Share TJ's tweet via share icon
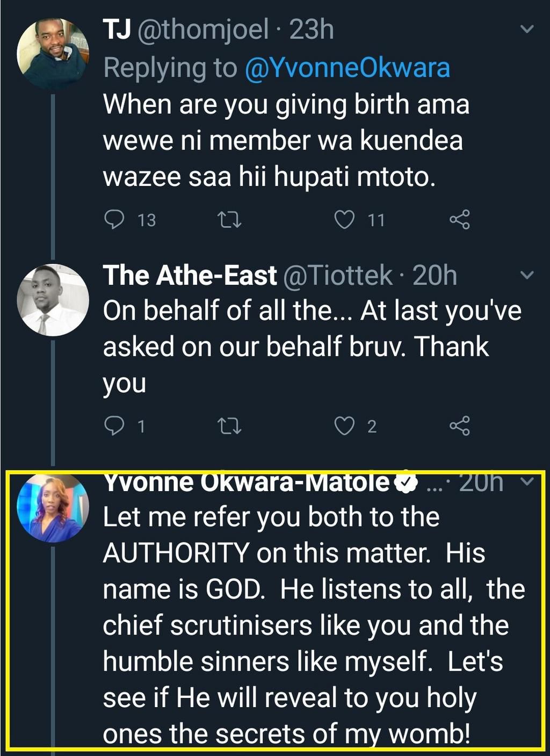550x756 pixels. [x=459, y=219]
